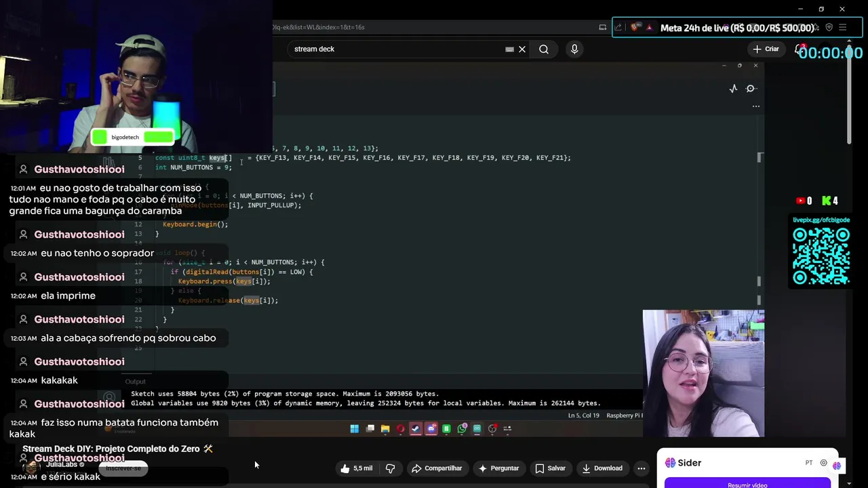Click Windows Start button in video taskbar

pyautogui.click(x=354, y=428)
